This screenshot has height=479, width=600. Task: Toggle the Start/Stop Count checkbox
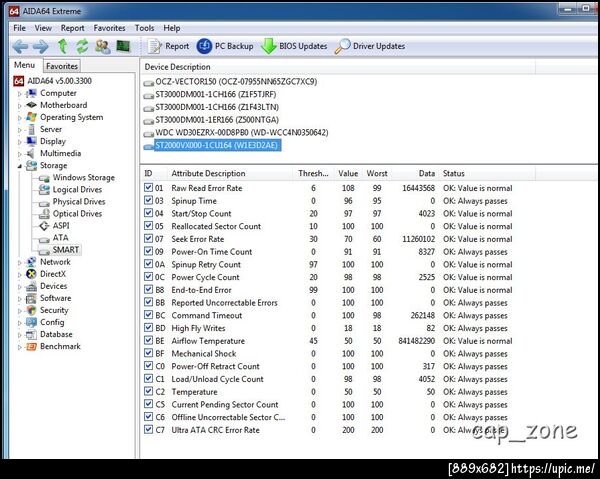(x=148, y=213)
